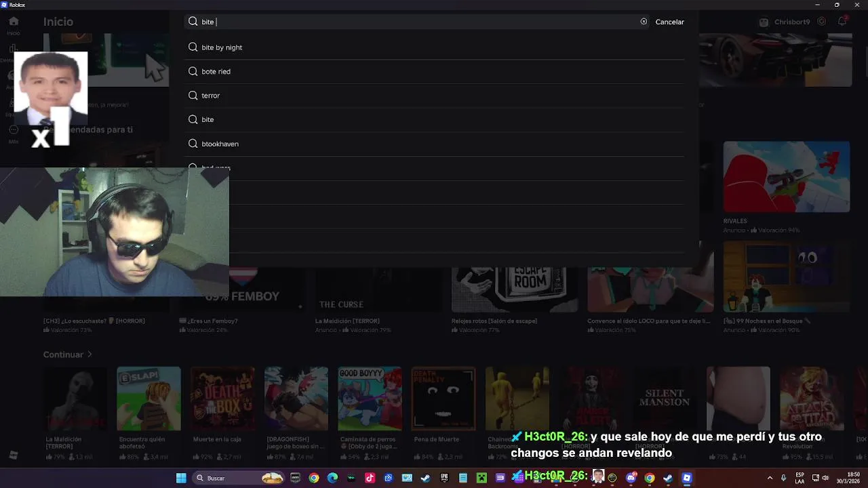Open the La Maldición tile in Continuar row
This screenshot has width=868, height=488.
pos(75,399)
